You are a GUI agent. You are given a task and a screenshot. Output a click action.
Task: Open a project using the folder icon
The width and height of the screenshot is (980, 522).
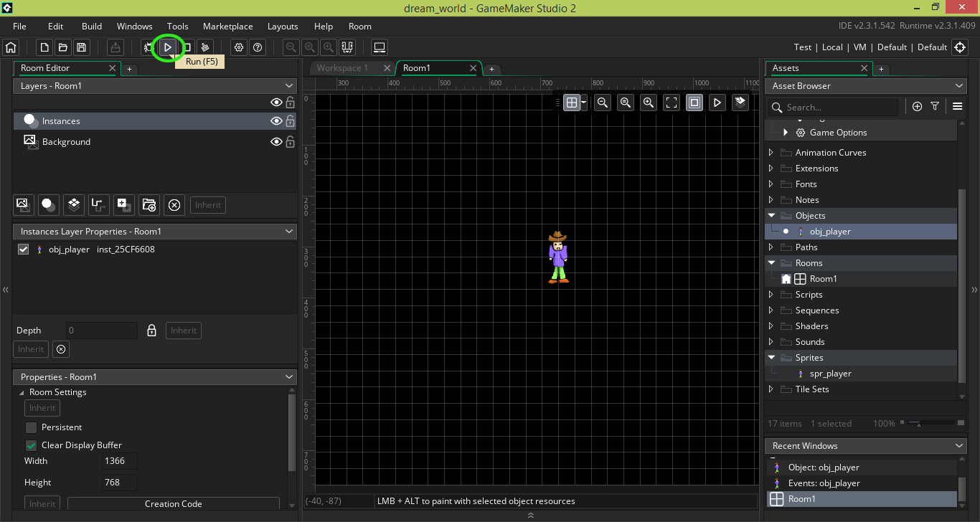coord(63,47)
